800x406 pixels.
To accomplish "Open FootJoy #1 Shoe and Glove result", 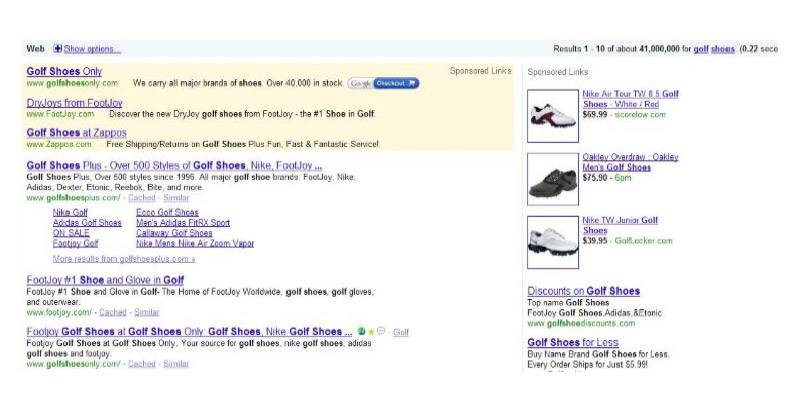I will (x=105, y=280).
